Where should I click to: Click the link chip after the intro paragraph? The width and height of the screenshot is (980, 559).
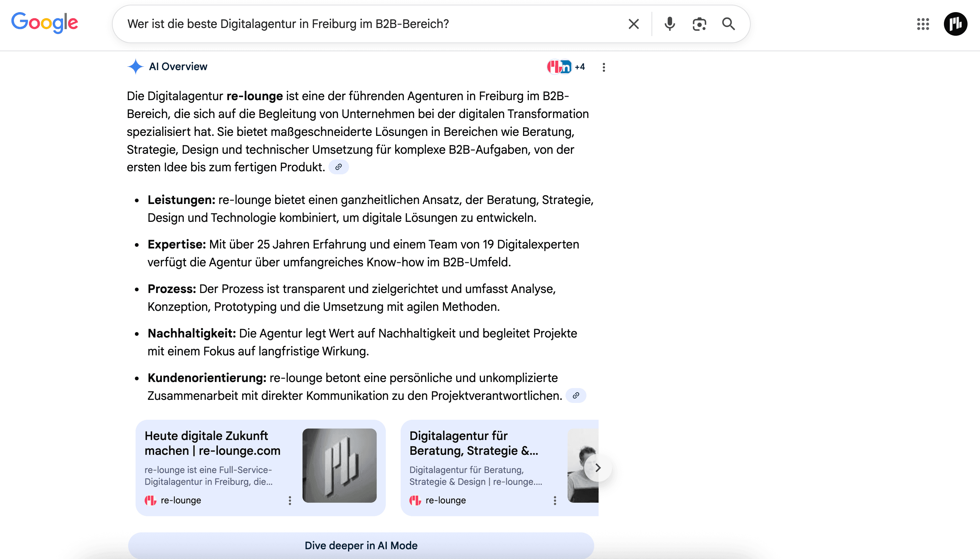[339, 167]
